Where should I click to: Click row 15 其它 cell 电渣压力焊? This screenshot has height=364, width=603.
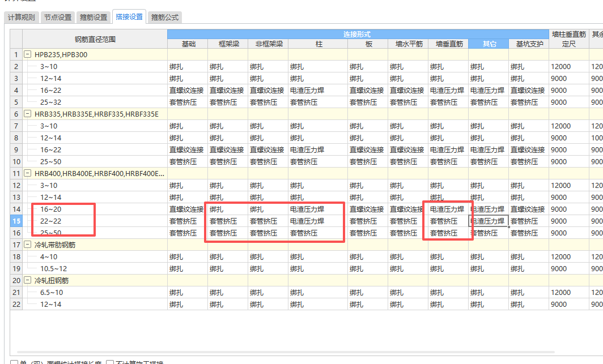489,221
